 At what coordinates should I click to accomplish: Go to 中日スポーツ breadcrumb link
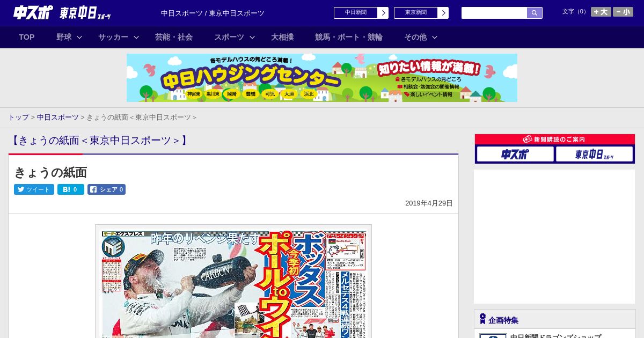coord(58,117)
